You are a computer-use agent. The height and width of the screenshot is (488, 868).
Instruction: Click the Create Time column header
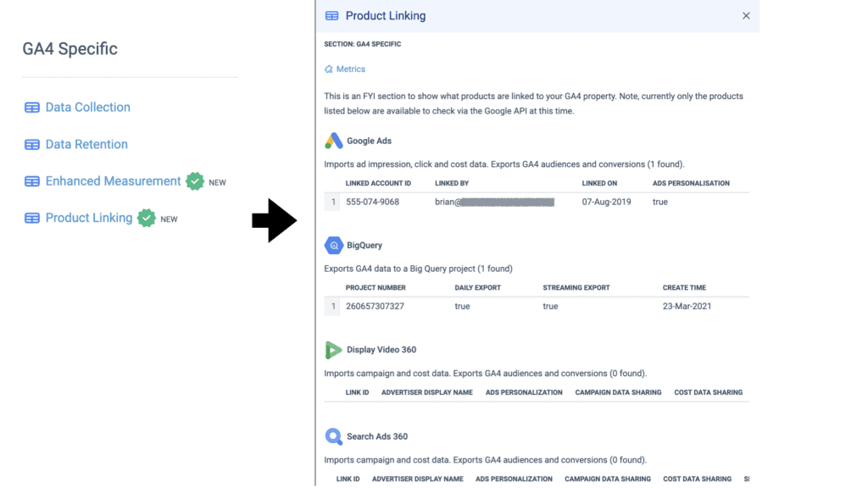[x=684, y=288]
